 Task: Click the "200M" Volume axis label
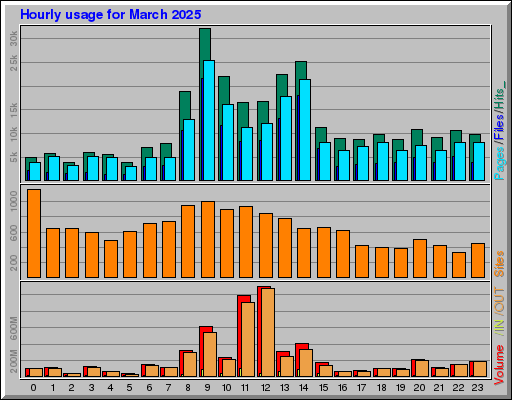[14, 361]
